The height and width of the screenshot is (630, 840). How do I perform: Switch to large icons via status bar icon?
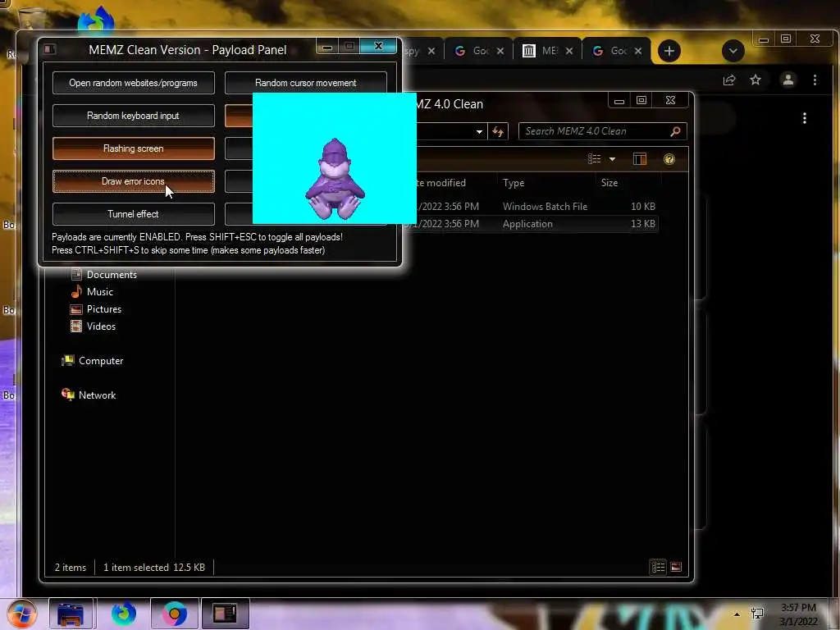pyautogui.click(x=676, y=568)
